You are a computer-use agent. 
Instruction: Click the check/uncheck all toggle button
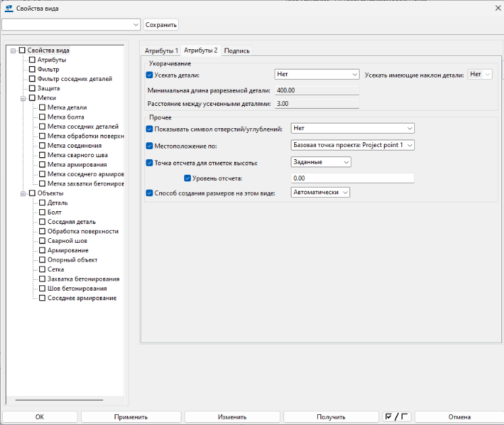coord(397,417)
